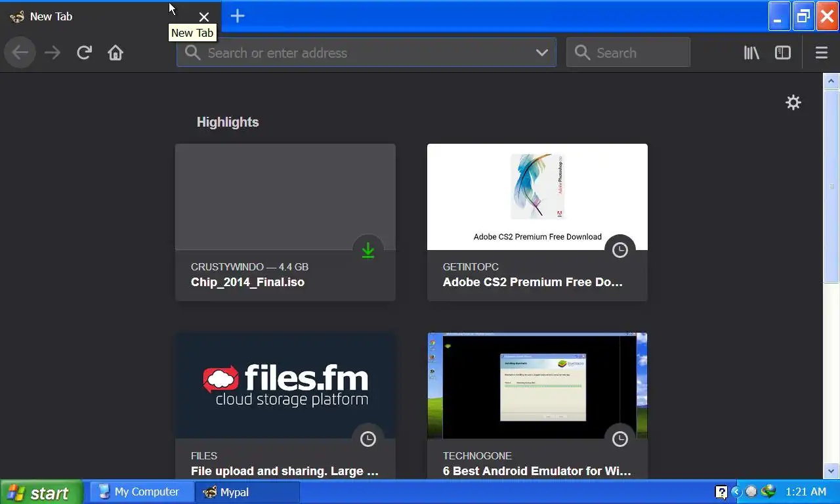840x504 pixels.
Task: Go back with the back arrow
Action: click(20, 52)
